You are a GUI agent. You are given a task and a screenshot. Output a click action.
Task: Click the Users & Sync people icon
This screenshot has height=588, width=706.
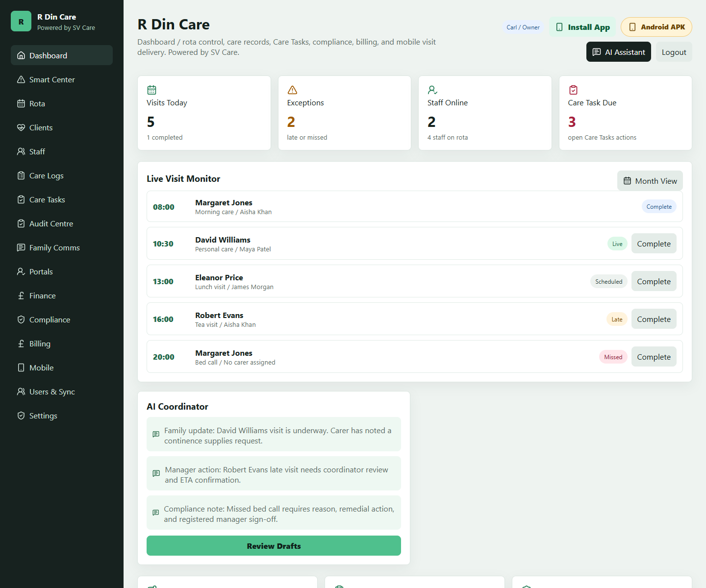coord(21,392)
